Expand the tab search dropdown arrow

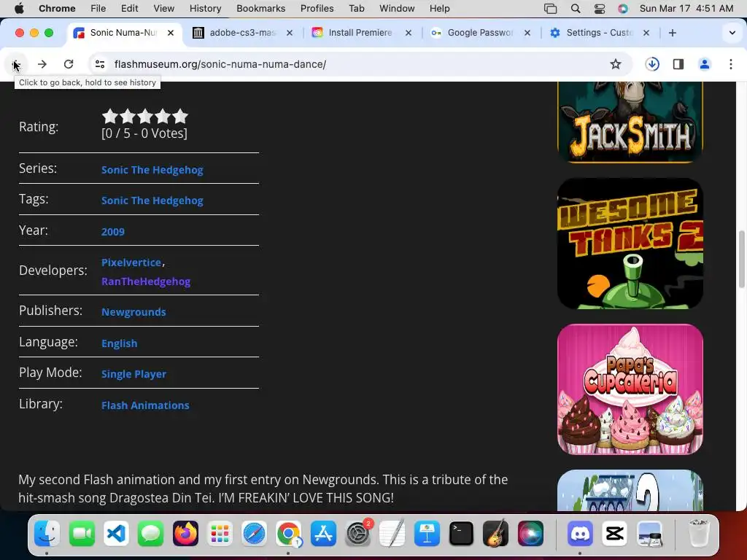[x=732, y=33]
